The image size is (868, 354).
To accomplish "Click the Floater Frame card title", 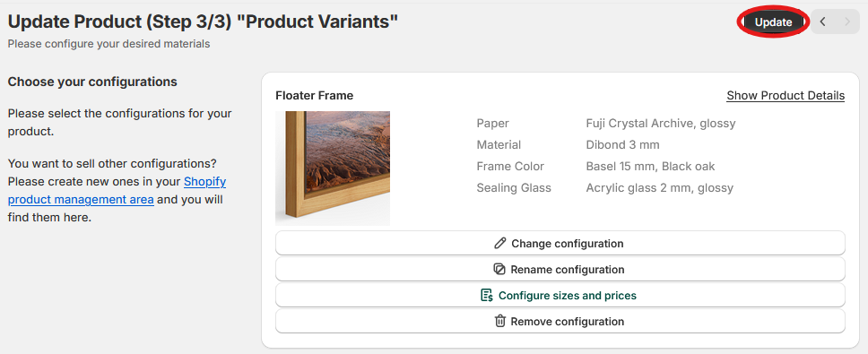I will click(315, 96).
